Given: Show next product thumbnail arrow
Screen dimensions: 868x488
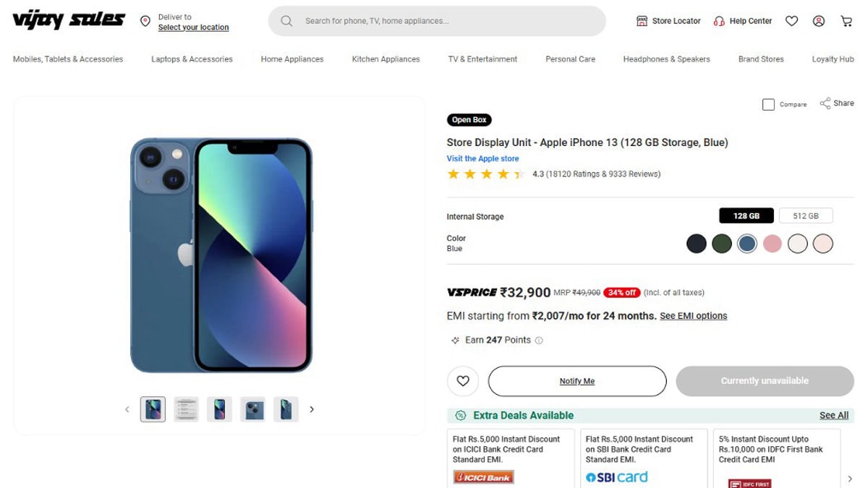Looking at the screenshot, I should [x=312, y=409].
